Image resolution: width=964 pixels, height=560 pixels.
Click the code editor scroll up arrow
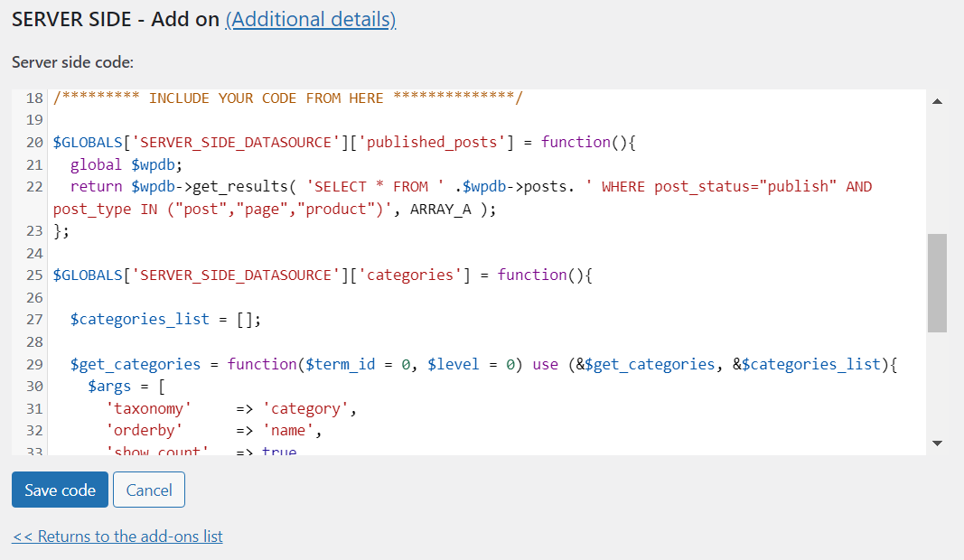tap(937, 101)
